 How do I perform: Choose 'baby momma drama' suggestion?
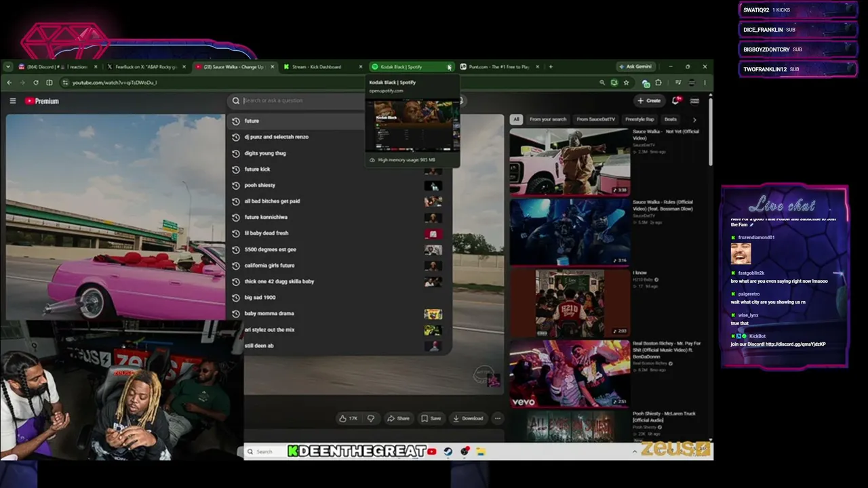pyautogui.click(x=338, y=314)
